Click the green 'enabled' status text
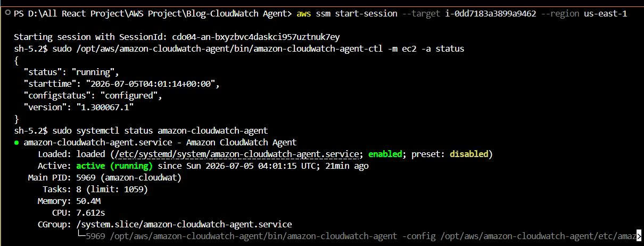The height and width of the screenshot is (246, 644). [x=385, y=154]
